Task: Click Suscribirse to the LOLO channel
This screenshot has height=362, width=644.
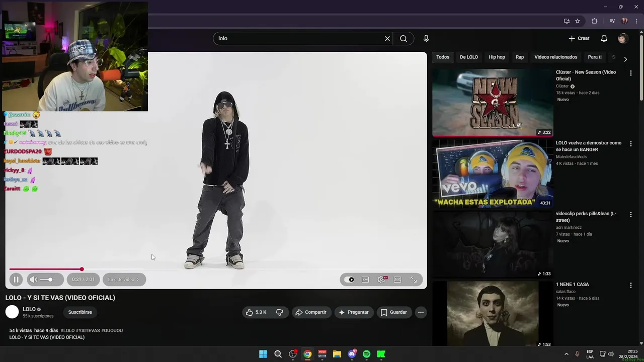Action: 80,312
